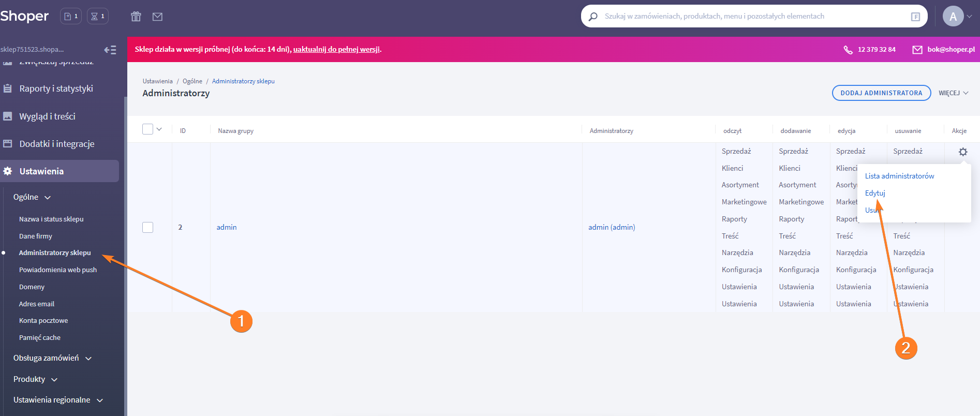Open the user avatar A
The image size is (980, 416).
tap(953, 17)
